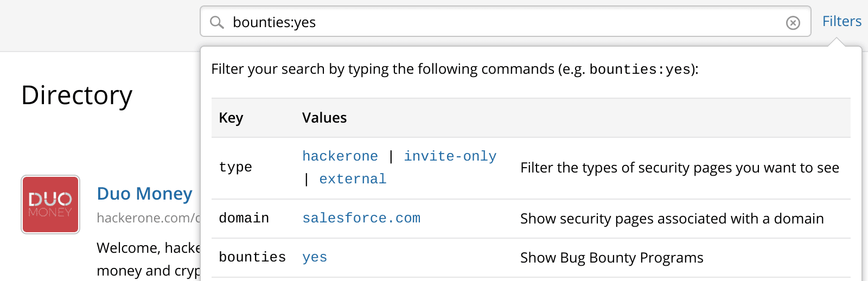Click the Values column header
The image size is (868, 281).
click(x=324, y=118)
